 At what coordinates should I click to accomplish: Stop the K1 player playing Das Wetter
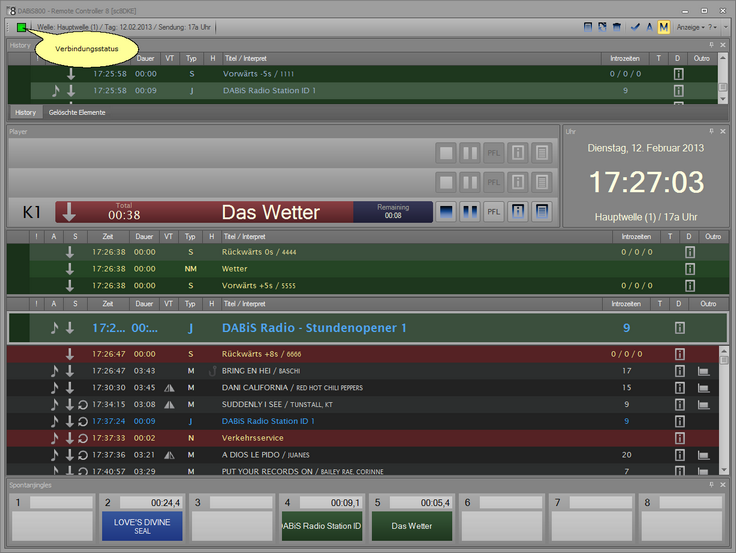click(x=446, y=212)
